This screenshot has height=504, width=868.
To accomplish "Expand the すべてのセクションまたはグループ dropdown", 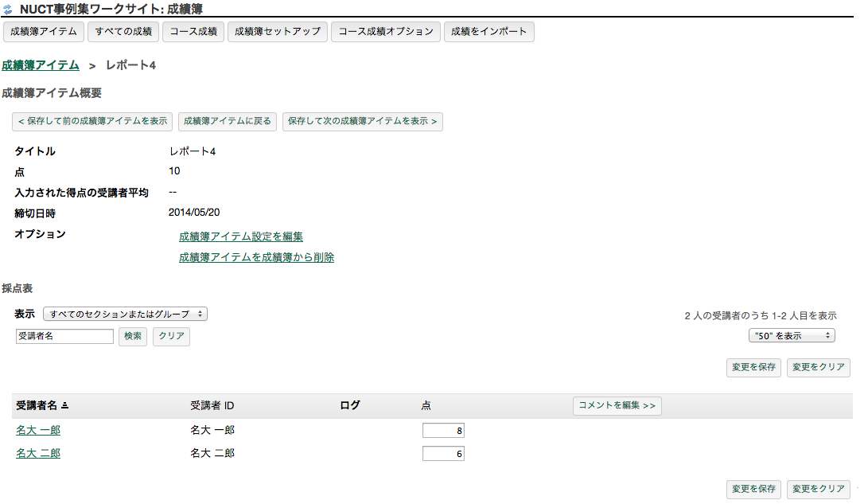I will pyautogui.click(x=125, y=314).
